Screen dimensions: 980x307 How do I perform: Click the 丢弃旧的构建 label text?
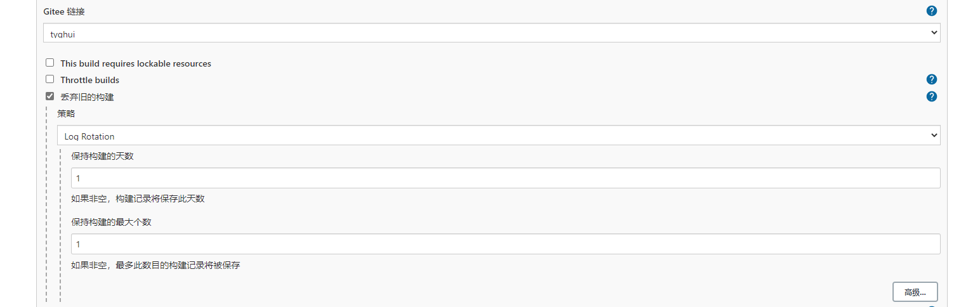coord(87,97)
